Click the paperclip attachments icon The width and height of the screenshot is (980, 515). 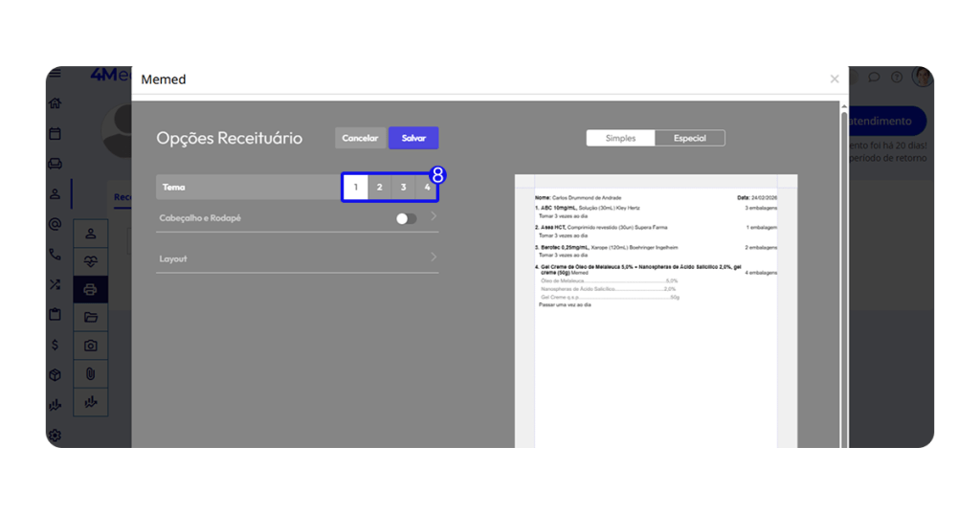91,374
